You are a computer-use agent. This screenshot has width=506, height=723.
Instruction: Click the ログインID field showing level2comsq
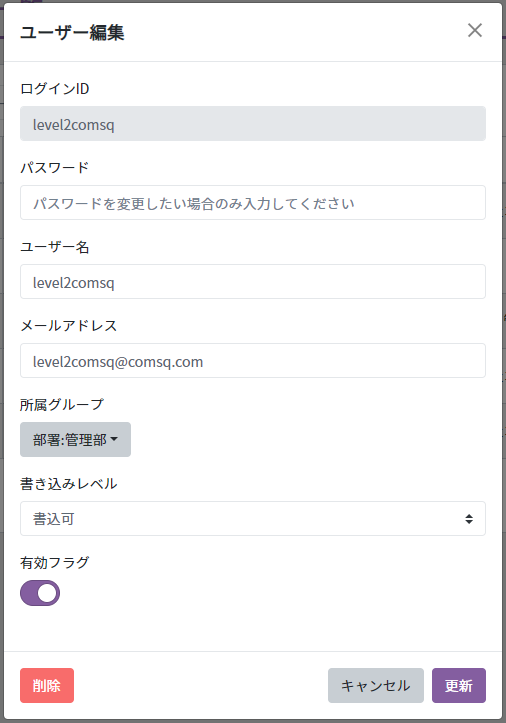[x=253, y=124]
